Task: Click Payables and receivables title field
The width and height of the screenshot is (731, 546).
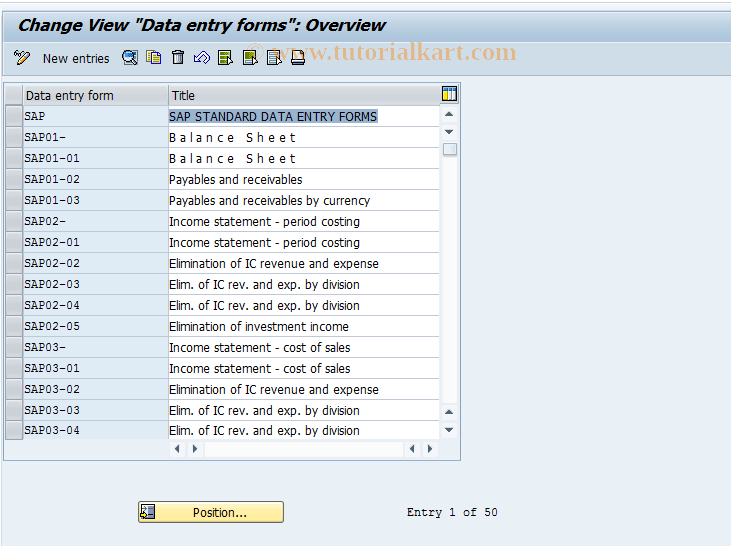Action: click(304, 179)
